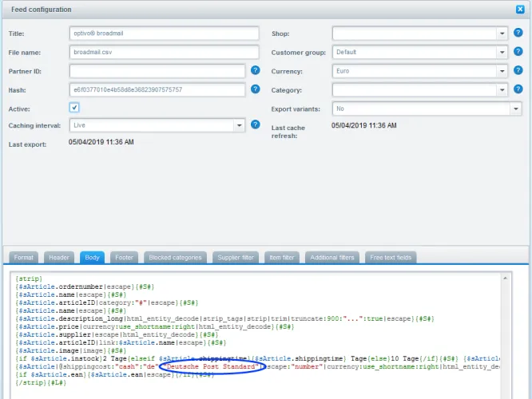Open help for the Shop field

(518, 33)
